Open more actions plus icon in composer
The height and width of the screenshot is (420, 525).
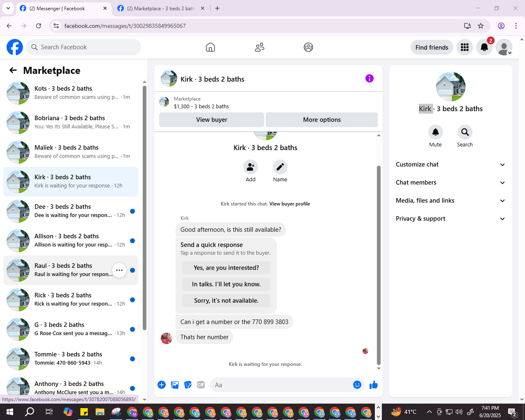click(x=162, y=385)
